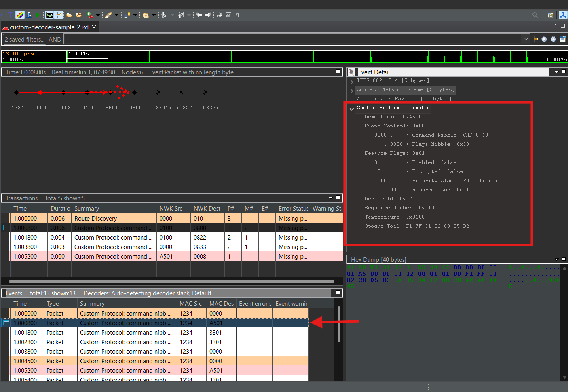Sort transactions by Error Status column

[293, 208]
